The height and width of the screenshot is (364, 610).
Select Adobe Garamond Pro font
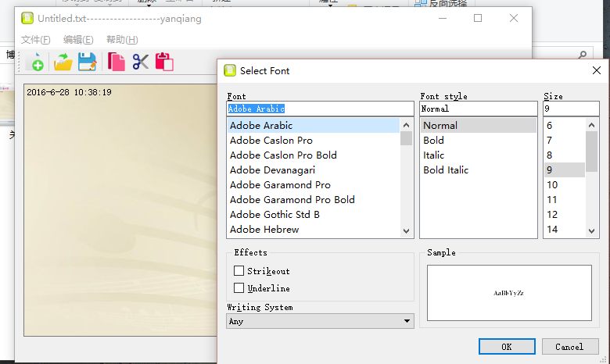pos(313,184)
